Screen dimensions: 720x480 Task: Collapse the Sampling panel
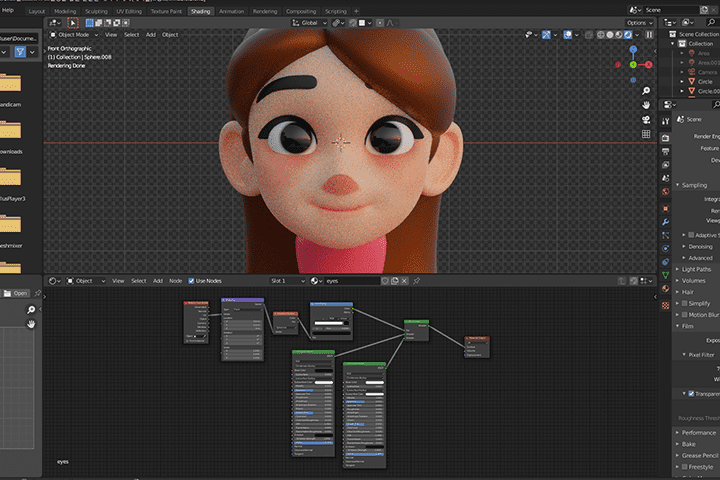click(695, 186)
